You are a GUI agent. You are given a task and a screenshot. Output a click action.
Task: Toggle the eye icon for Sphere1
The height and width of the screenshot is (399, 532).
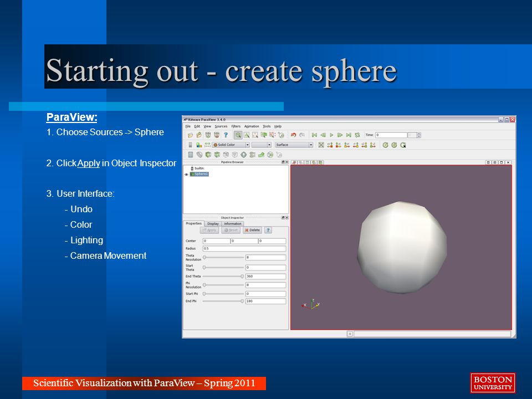[x=186, y=175]
